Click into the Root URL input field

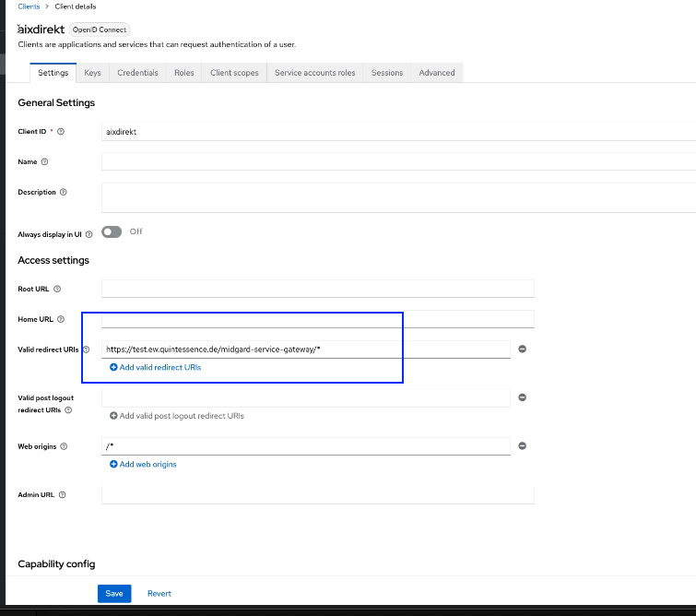(318, 289)
